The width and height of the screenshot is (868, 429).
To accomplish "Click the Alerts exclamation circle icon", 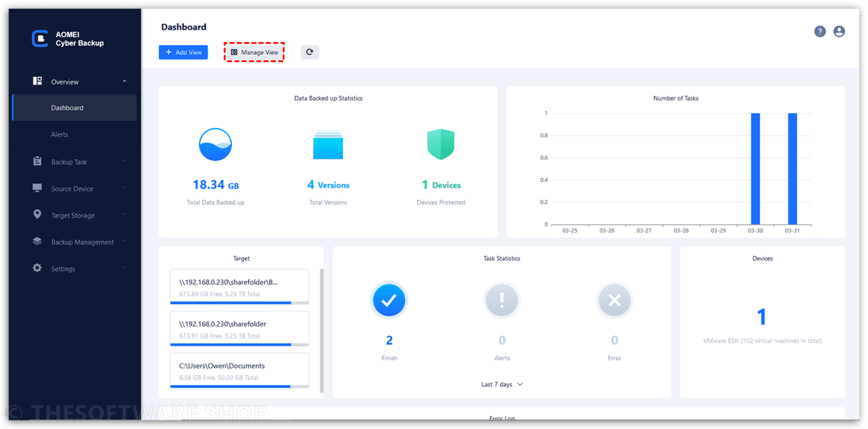I will pos(502,301).
